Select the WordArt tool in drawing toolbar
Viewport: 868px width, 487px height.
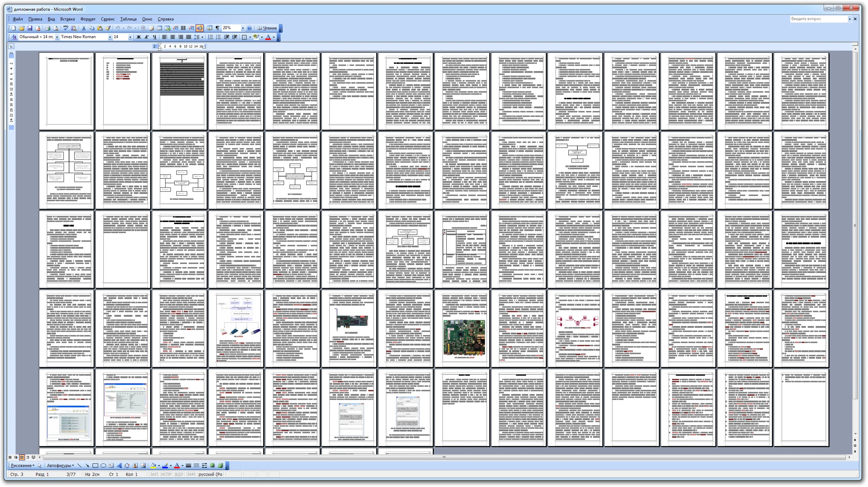[x=119, y=465]
